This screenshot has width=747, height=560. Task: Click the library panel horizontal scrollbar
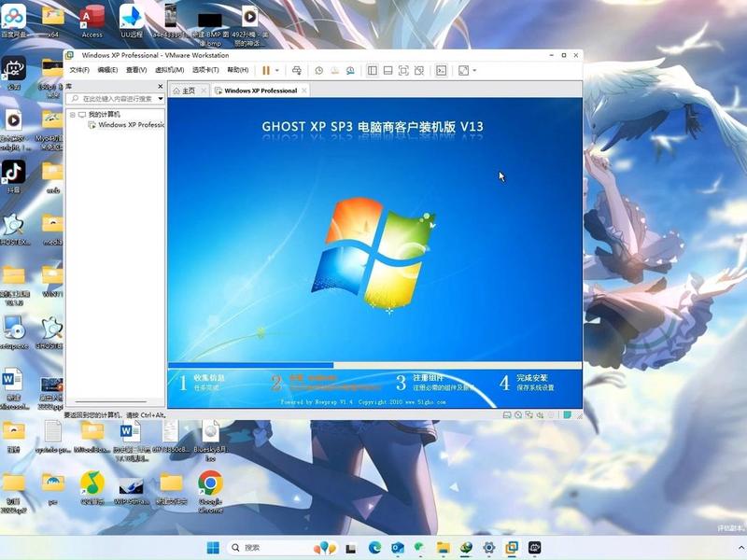[x=110, y=401]
